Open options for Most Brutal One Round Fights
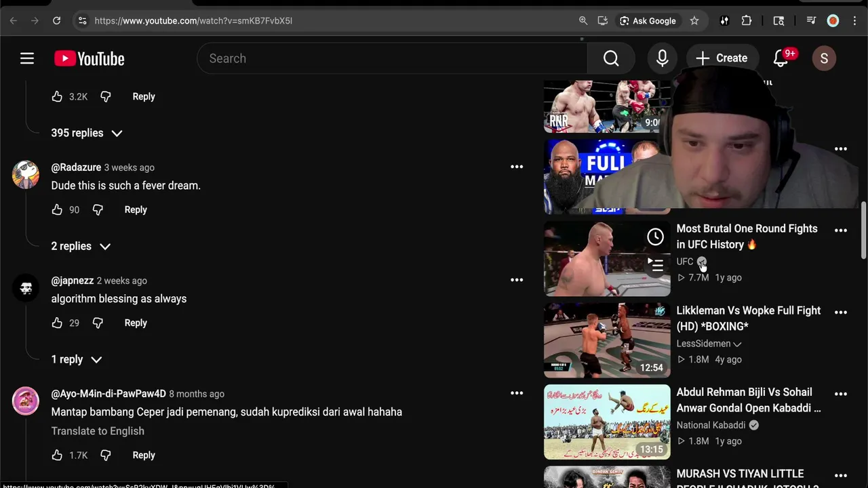 (x=841, y=230)
